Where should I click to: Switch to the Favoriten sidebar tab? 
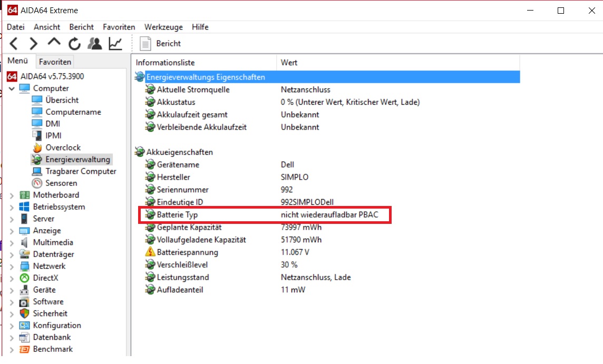pyautogui.click(x=55, y=62)
